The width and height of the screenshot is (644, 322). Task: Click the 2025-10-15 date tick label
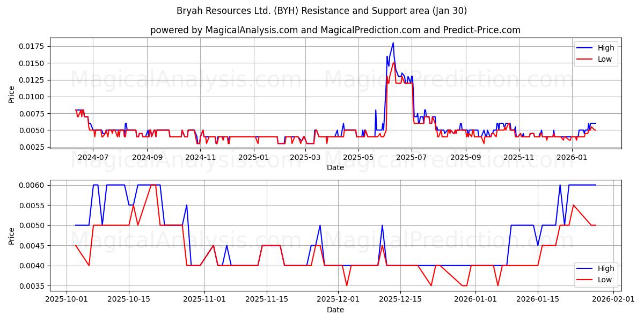[129, 299]
